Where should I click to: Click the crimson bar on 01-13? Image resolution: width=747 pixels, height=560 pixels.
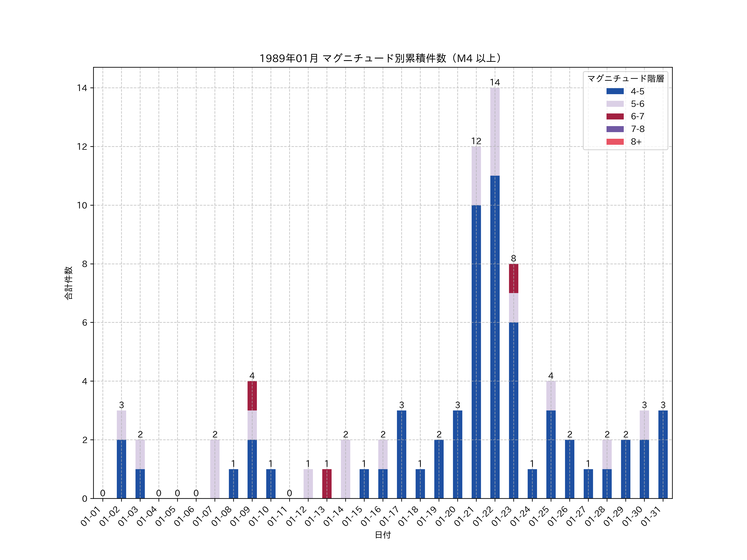tap(327, 483)
